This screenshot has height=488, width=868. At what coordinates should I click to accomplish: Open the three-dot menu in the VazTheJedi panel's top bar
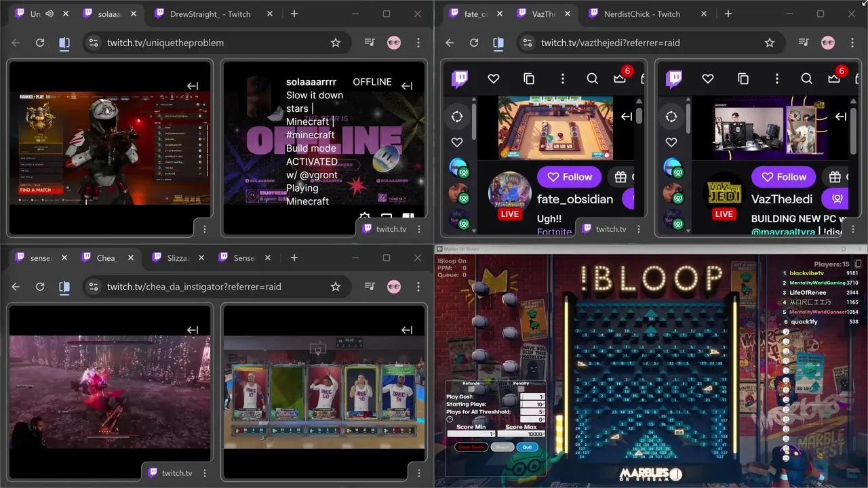[x=776, y=79]
